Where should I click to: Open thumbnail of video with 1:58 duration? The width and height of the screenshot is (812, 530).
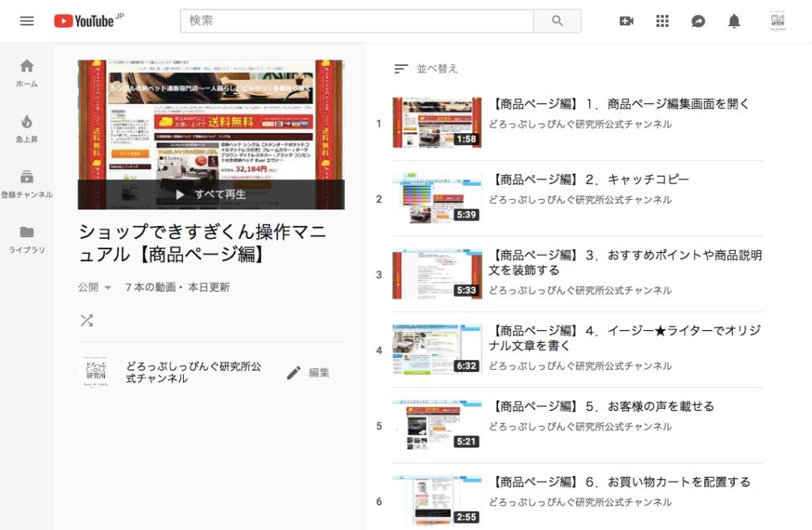[437, 123]
